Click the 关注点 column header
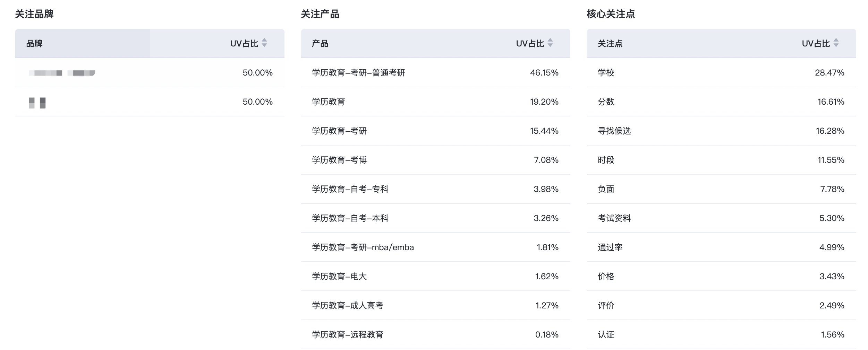 610,44
